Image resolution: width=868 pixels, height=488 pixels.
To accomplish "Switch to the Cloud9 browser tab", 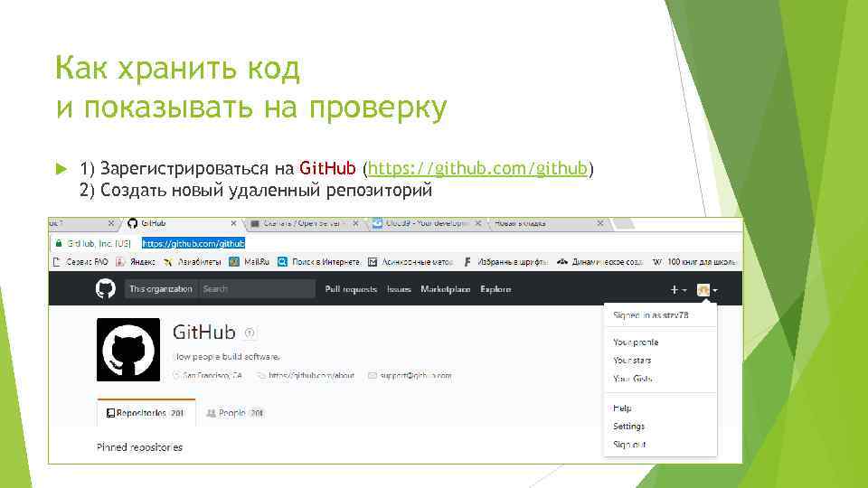I will [425, 223].
